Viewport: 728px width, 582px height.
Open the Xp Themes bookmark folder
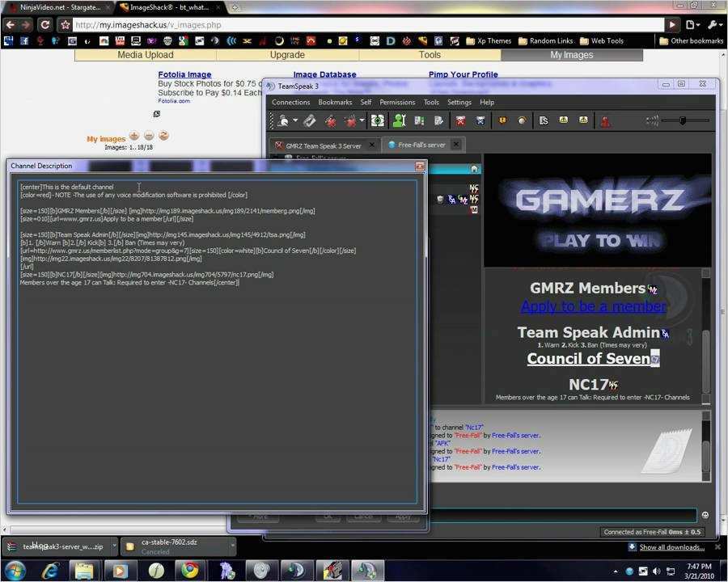pos(489,41)
